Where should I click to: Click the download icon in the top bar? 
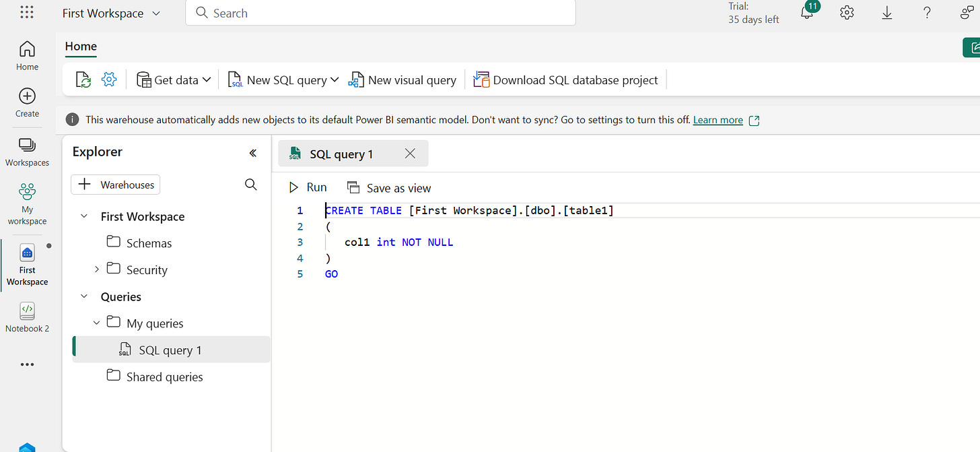point(887,12)
